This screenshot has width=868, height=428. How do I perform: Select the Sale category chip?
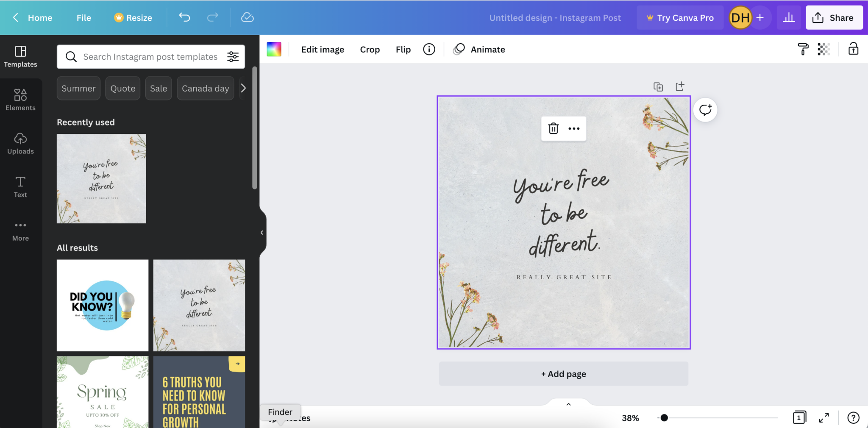159,88
